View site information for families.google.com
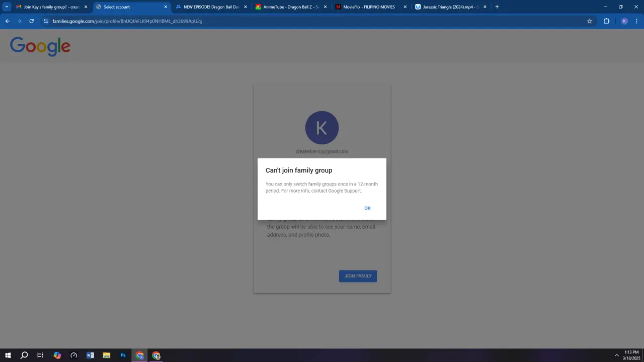 pos(46,21)
